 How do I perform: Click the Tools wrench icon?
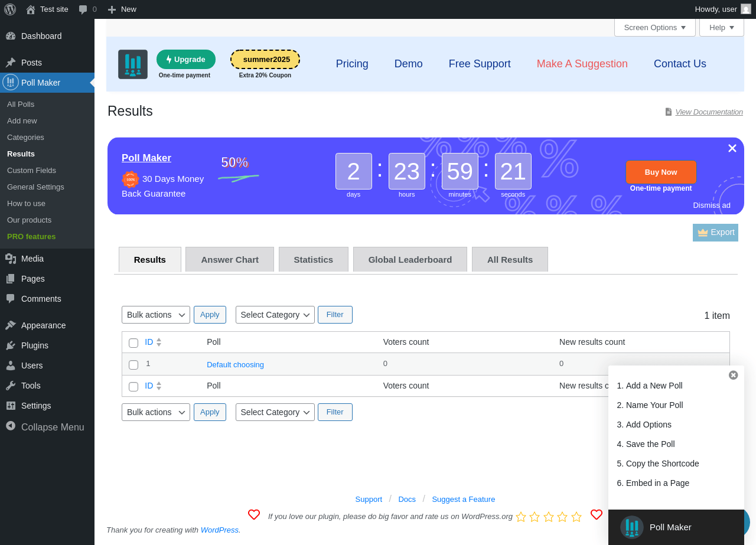11,386
